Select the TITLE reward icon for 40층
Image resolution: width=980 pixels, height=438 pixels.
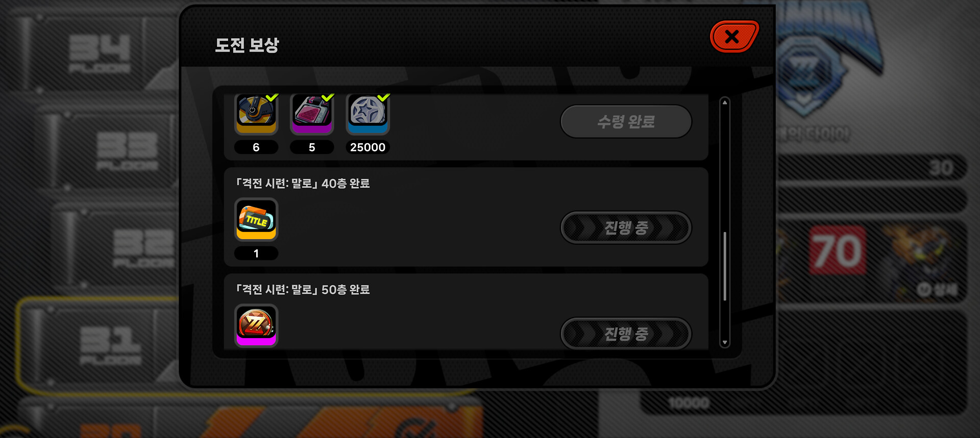tap(256, 219)
